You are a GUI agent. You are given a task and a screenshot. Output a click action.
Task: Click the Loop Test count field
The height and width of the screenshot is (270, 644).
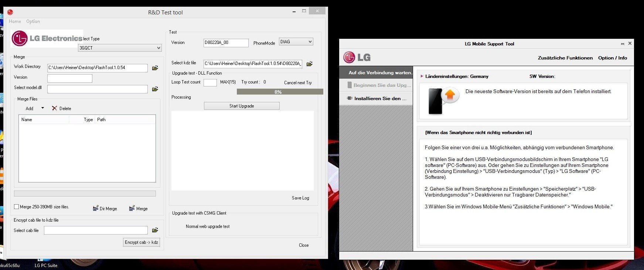pyautogui.click(x=210, y=82)
